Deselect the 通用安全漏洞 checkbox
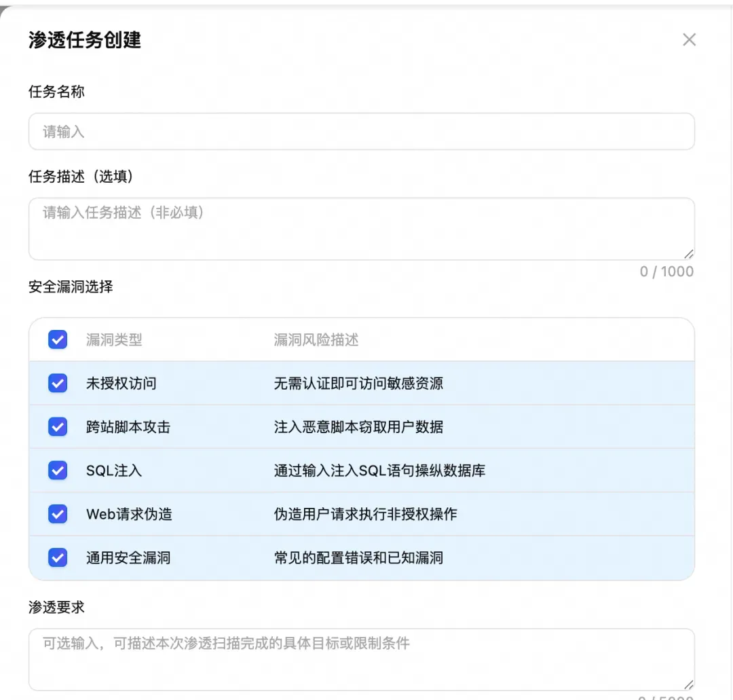733x700 pixels. [58, 557]
